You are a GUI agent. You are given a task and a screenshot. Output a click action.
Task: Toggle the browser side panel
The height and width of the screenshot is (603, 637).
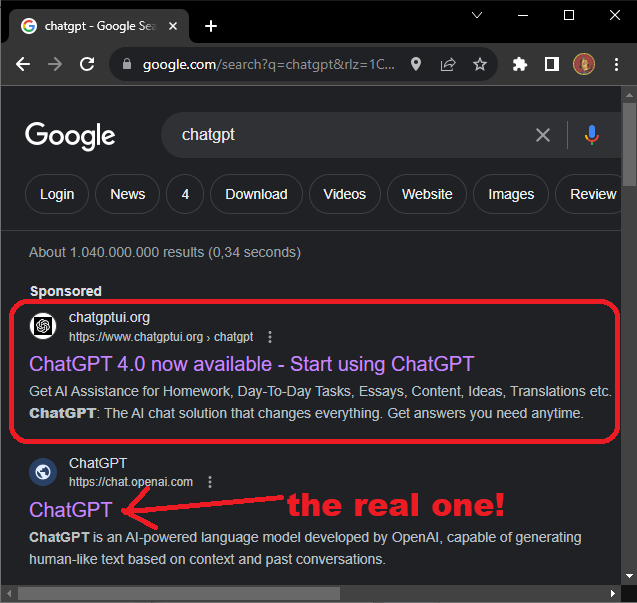click(x=551, y=64)
